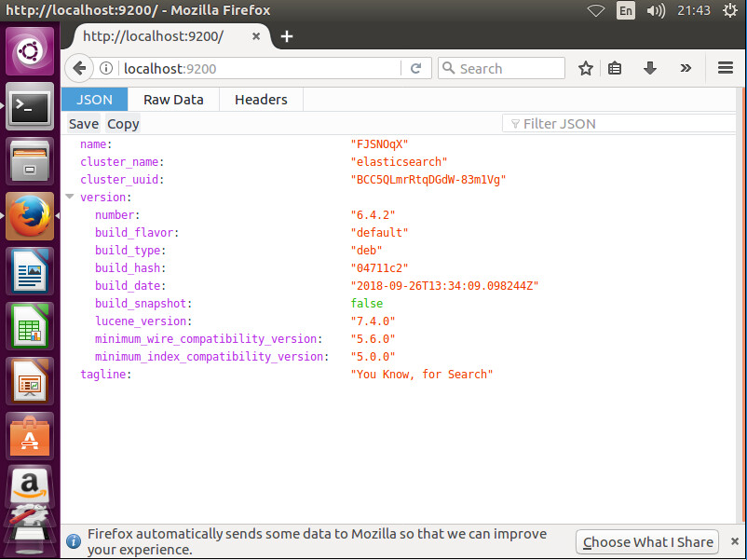Switch to the JSON tab

[x=94, y=99]
